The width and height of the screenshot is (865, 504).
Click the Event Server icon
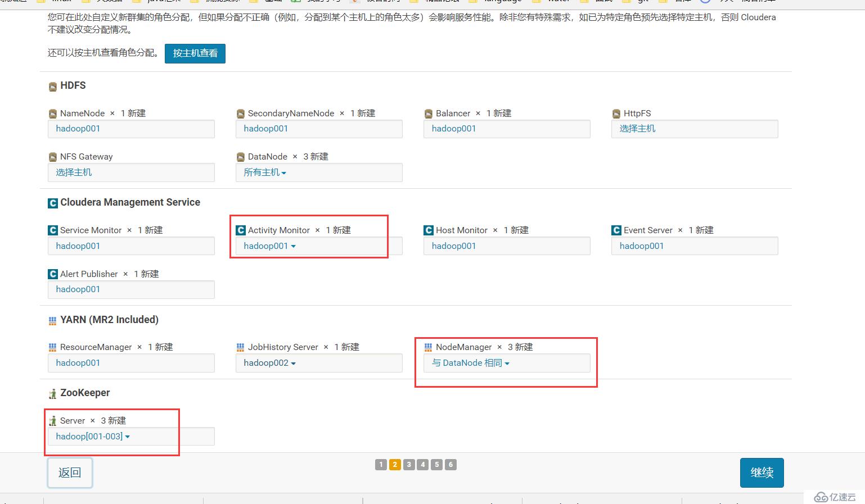616,230
